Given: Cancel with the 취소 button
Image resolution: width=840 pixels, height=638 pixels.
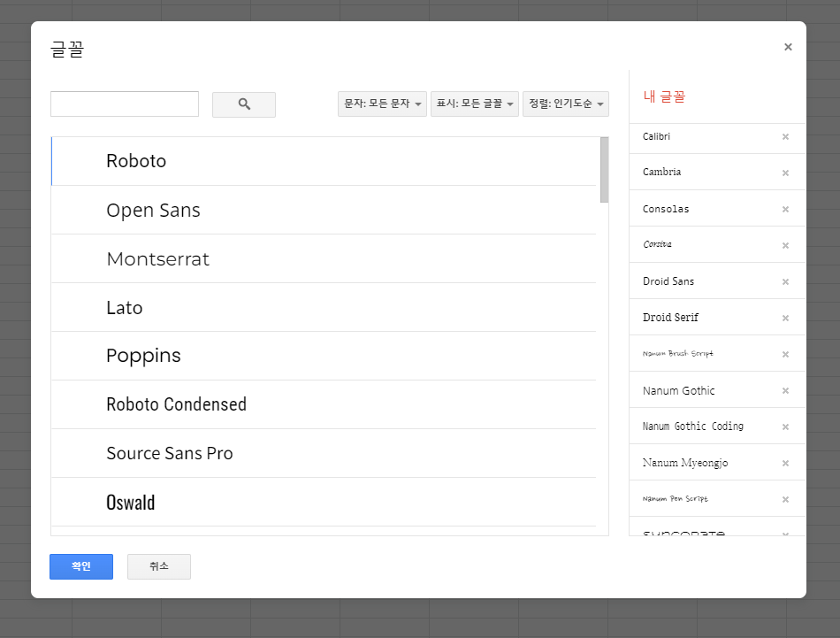Looking at the screenshot, I should point(159,566).
